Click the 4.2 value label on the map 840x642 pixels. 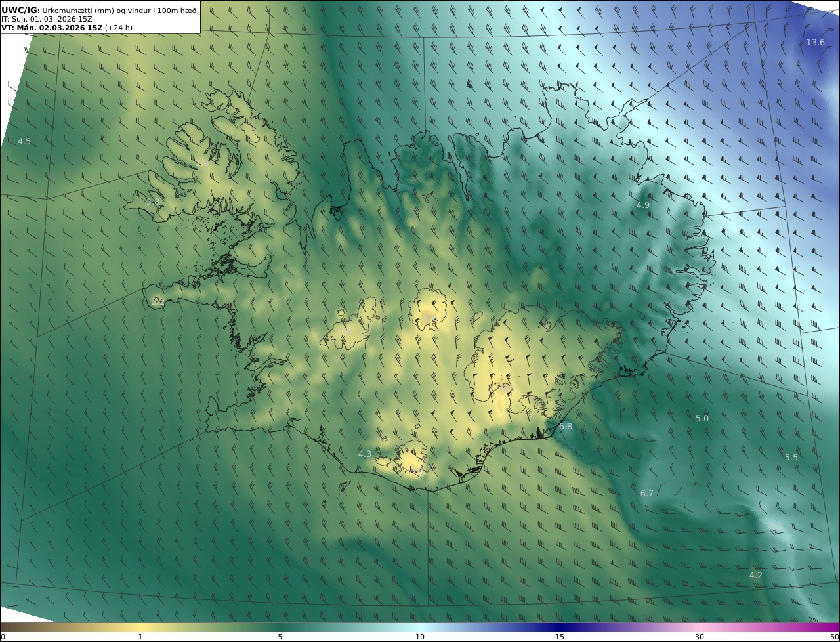click(756, 575)
